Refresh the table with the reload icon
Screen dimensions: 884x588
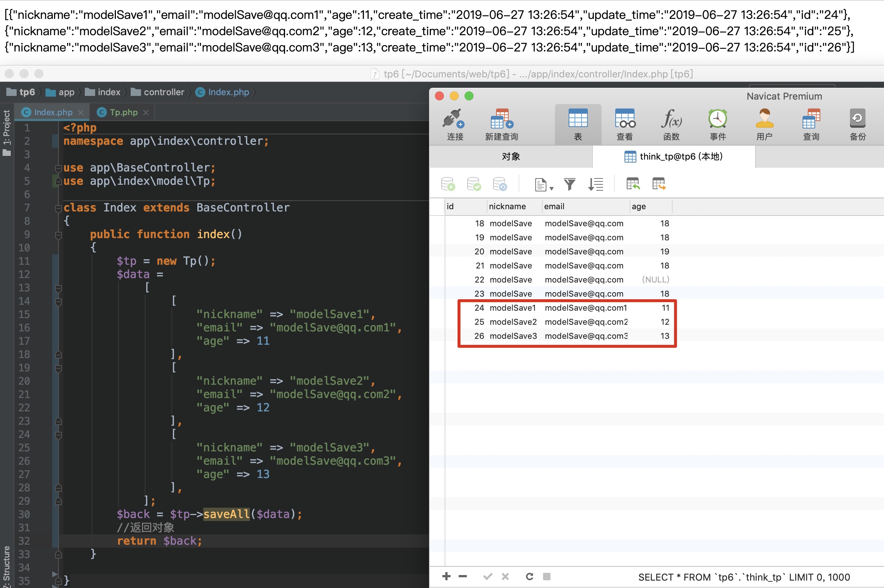529,577
